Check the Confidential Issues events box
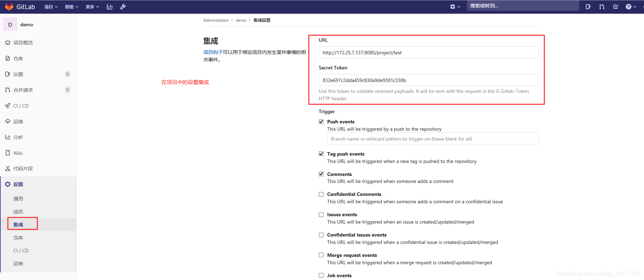Viewport: 644px width, 280px height. [x=321, y=235]
